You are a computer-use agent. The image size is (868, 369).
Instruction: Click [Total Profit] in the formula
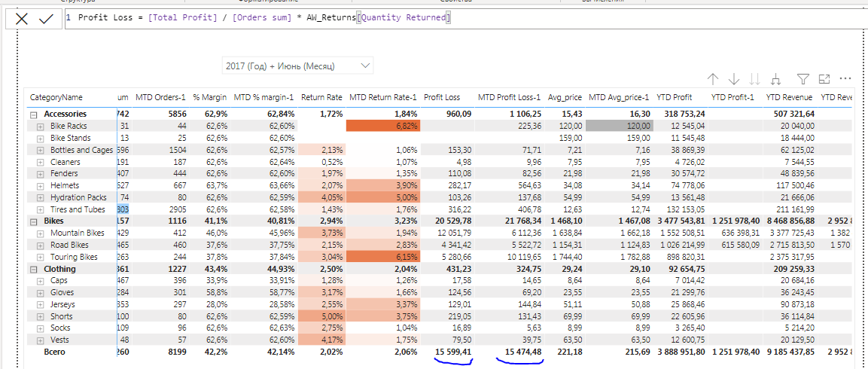[183, 18]
